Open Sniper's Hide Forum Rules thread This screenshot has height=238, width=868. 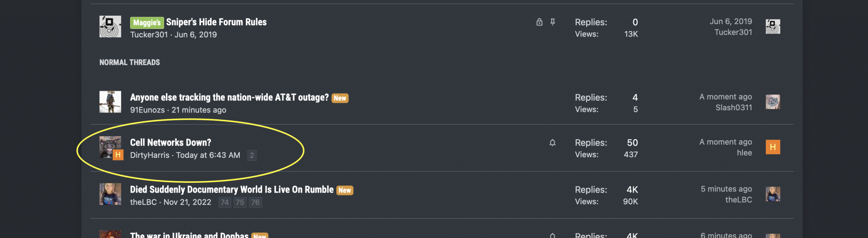click(x=216, y=22)
